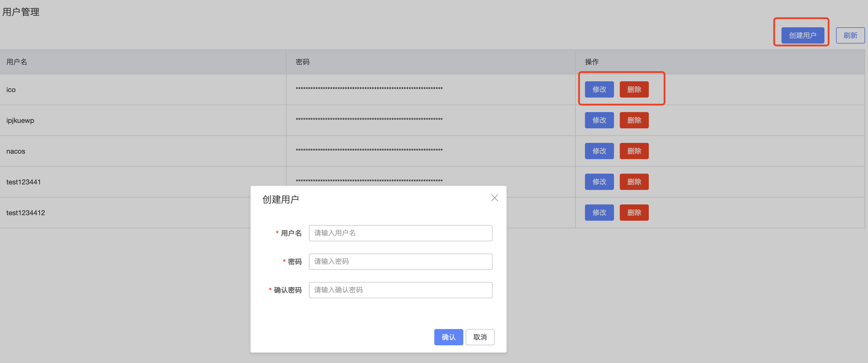Click the 用户管理 page title
Viewport: 868px width, 363px height.
click(21, 12)
